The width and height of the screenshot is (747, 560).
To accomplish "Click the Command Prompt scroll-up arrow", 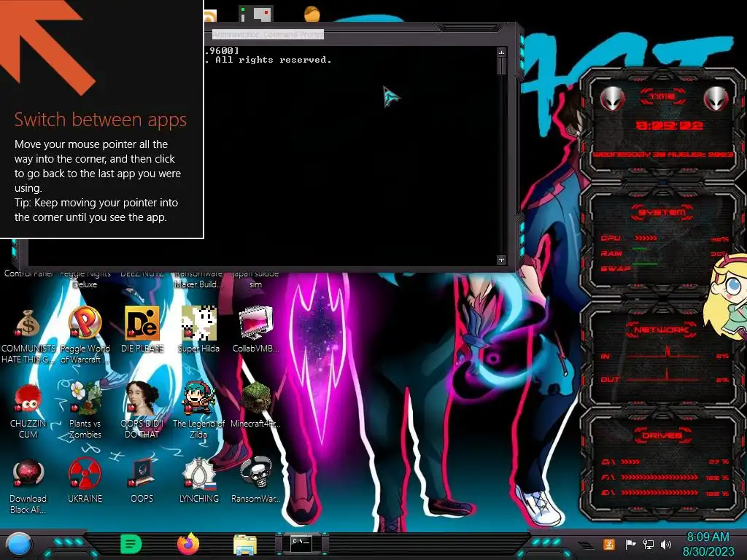I will 501,52.
